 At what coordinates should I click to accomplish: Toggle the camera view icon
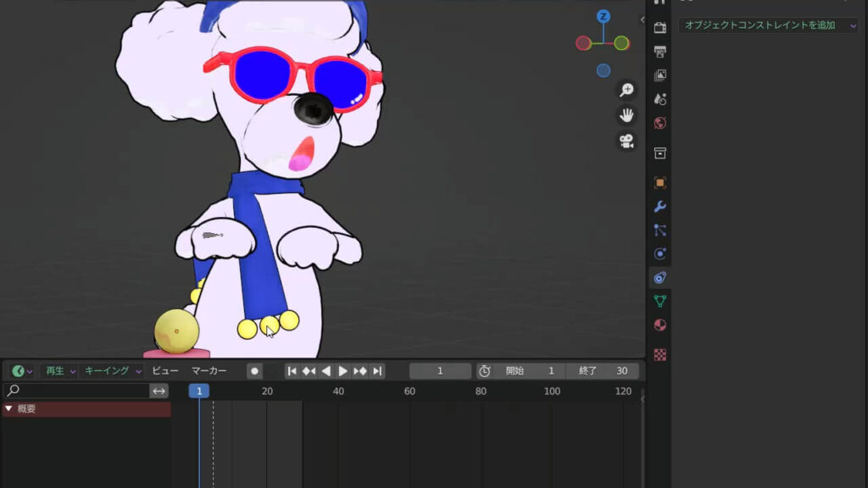626,141
